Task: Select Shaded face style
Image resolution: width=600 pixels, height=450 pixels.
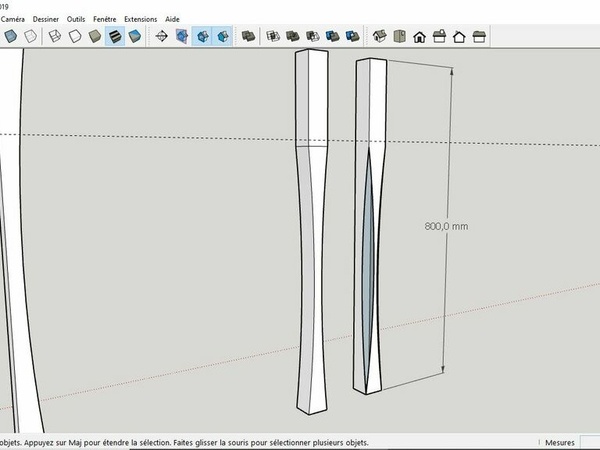Action: (x=94, y=36)
